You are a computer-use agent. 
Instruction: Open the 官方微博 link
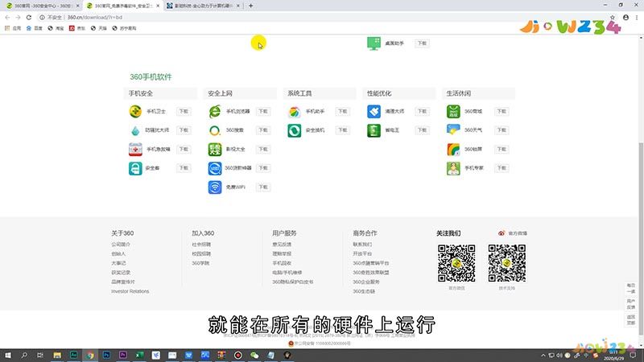(518, 233)
